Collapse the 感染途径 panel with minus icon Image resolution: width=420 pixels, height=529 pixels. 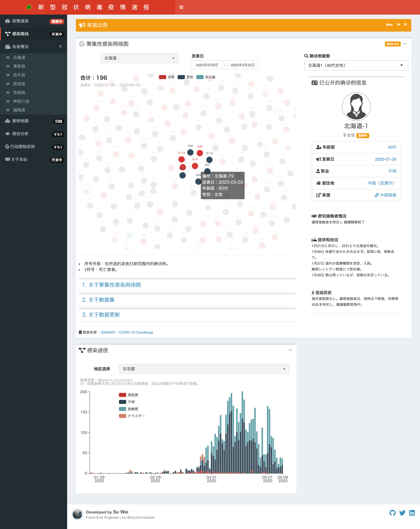click(290, 350)
